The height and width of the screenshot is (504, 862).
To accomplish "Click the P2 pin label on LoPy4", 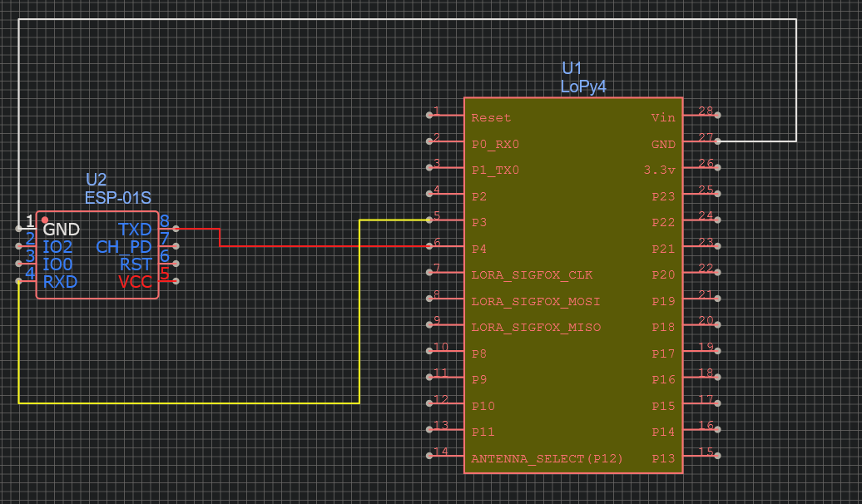I will [x=478, y=196].
